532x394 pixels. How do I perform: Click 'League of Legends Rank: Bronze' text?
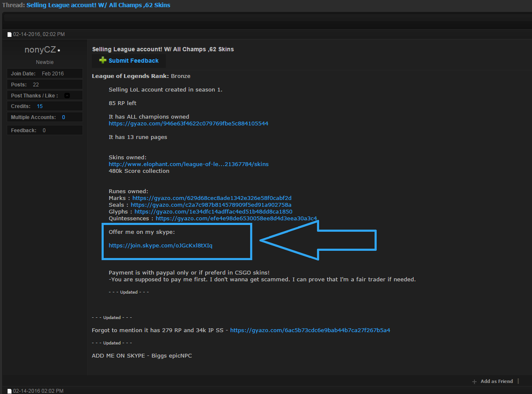(x=141, y=76)
